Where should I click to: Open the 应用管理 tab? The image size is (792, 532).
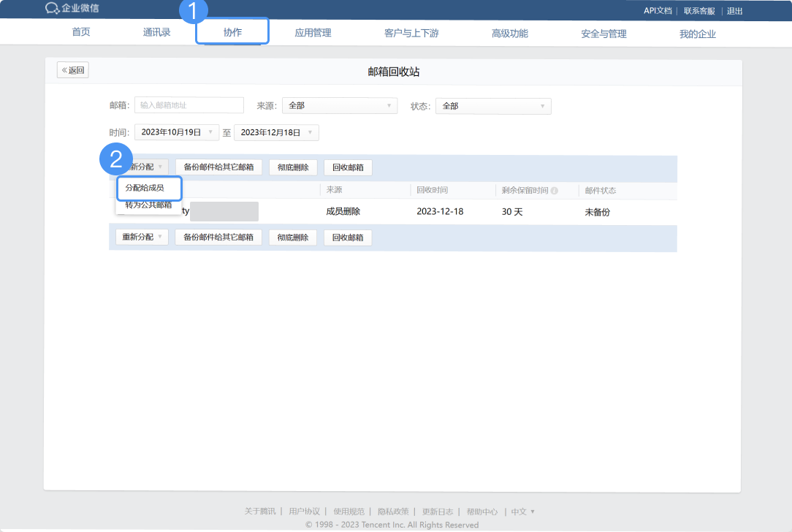coord(313,33)
